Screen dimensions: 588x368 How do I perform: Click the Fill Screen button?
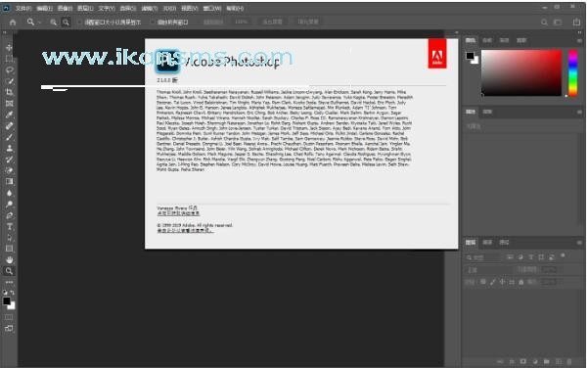pyautogui.click(x=308, y=22)
